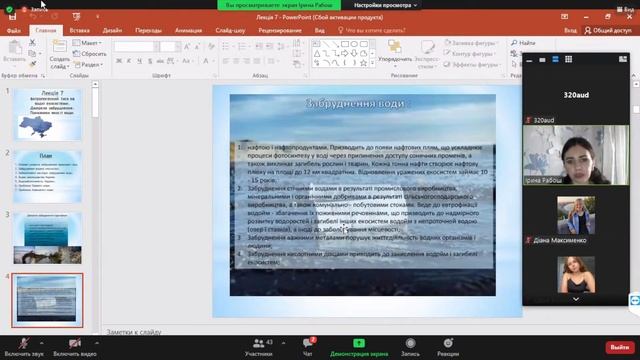Screen dimensions: 640x360
Task: Switch to the Вставка ribbon tab
Action: (80, 31)
